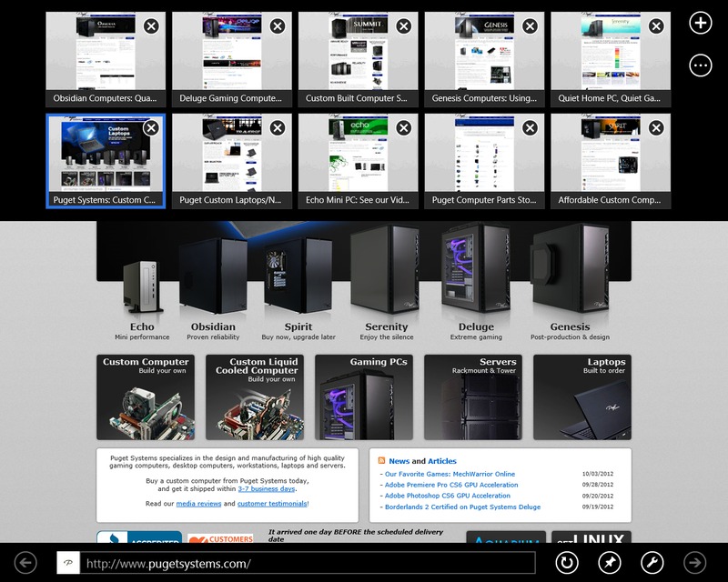
Task: Open page tools wrench icon
Action: click(x=652, y=563)
